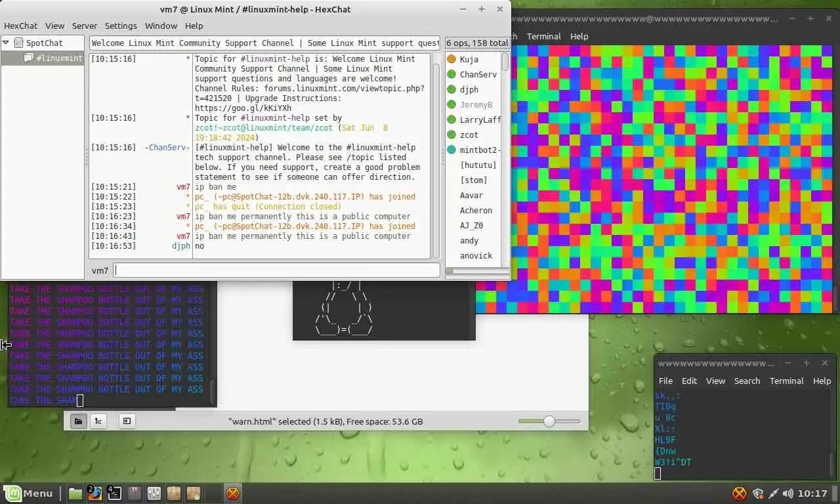Click the teal icon beside mintbot2
Image resolution: width=840 pixels, height=504 pixels.
coord(451,150)
